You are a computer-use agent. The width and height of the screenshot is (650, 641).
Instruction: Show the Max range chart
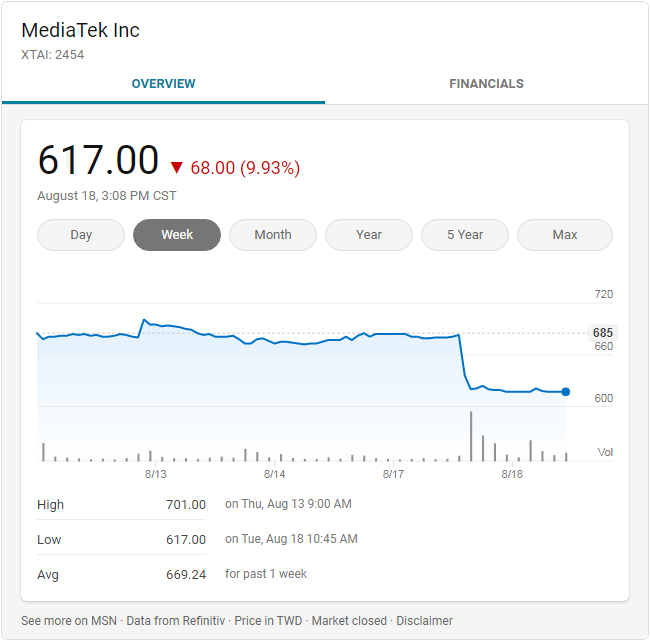point(565,235)
